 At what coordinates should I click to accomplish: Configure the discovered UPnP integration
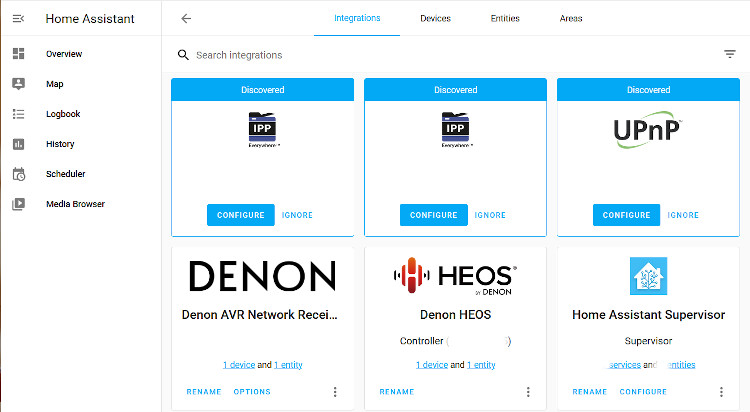627,215
